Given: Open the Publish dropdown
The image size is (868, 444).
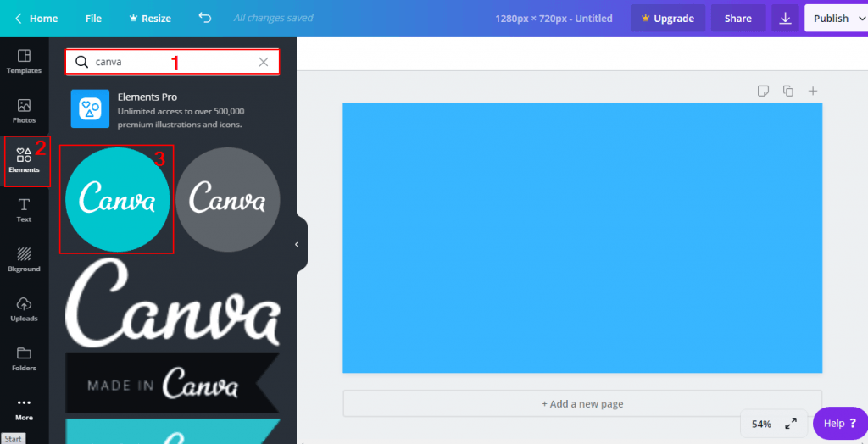Looking at the screenshot, I should [836, 19].
